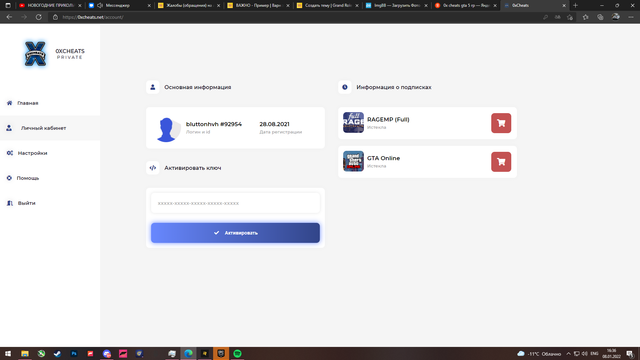
Task: Switch the ENG input language
Action: [594, 353]
